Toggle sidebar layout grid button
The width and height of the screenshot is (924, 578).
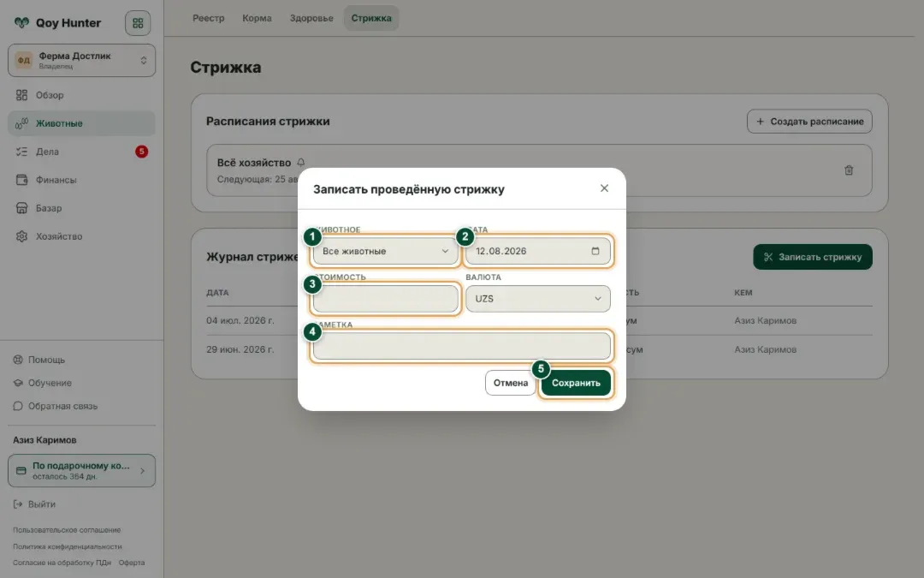138,23
